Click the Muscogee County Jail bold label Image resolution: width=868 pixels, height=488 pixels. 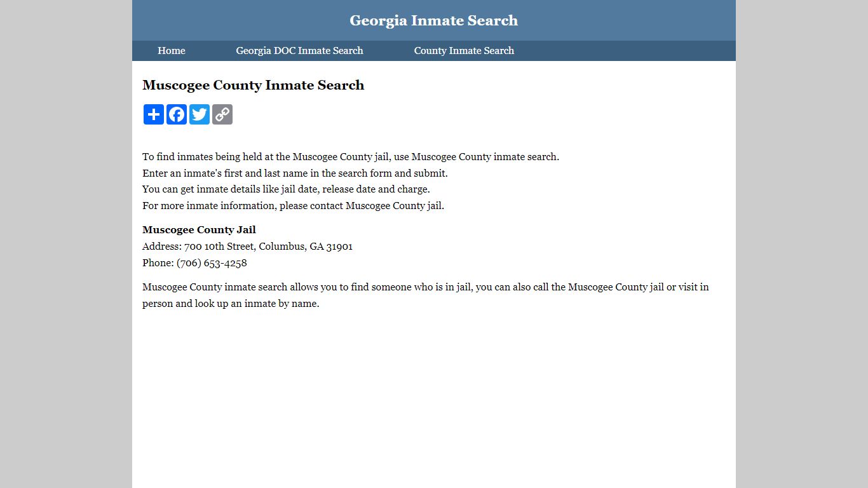[199, 229]
